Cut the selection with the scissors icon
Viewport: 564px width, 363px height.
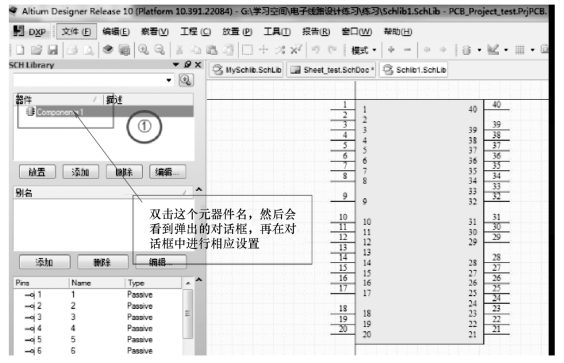point(179,50)
